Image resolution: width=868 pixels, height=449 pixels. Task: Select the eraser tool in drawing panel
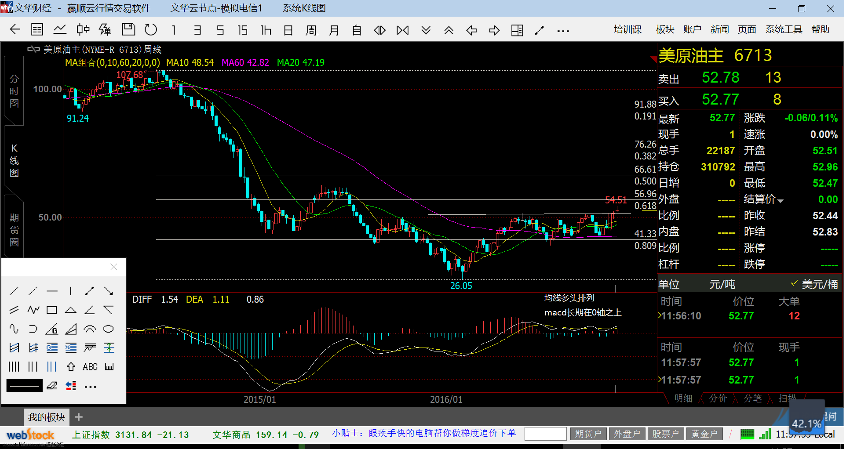52,386
